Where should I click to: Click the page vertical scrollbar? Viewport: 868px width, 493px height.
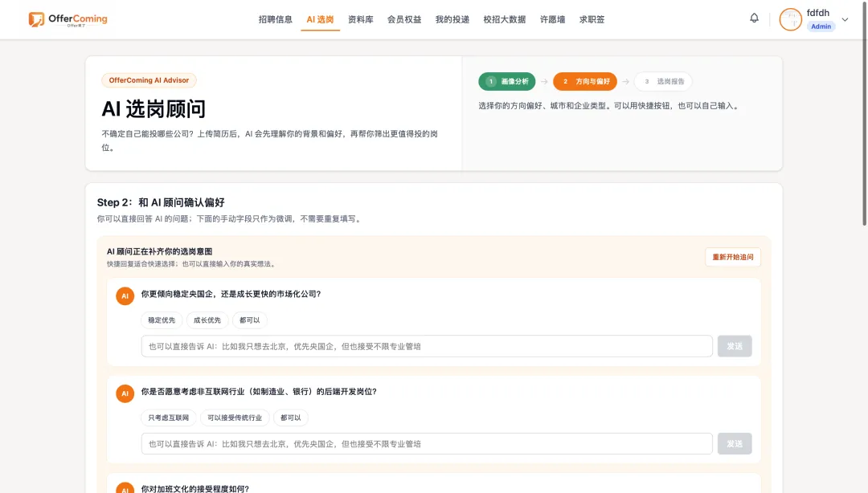click(x=864, y=113)
